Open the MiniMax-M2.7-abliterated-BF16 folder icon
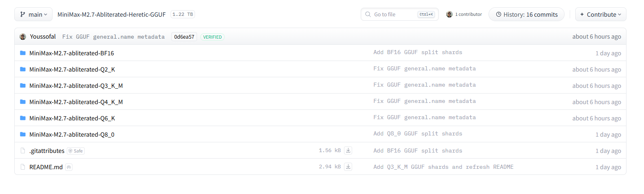 click(x=23, y=53)
